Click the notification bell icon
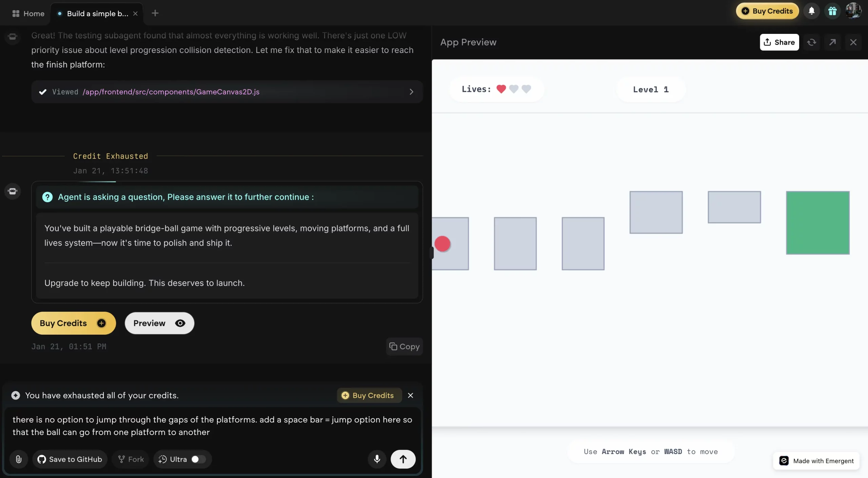 click(x=811, y=11)
